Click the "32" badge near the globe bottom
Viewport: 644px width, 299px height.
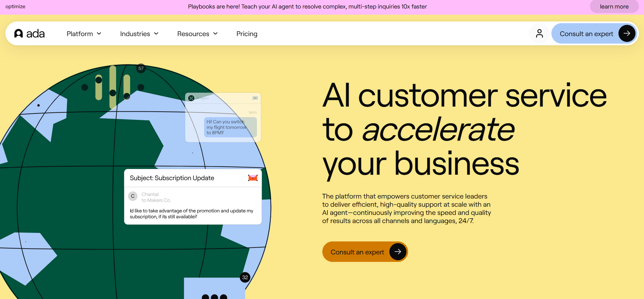click(x=245, y=277)
